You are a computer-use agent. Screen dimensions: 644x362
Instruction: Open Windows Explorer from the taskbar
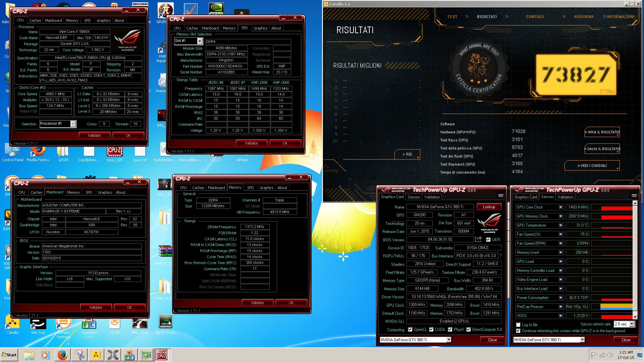29,355
